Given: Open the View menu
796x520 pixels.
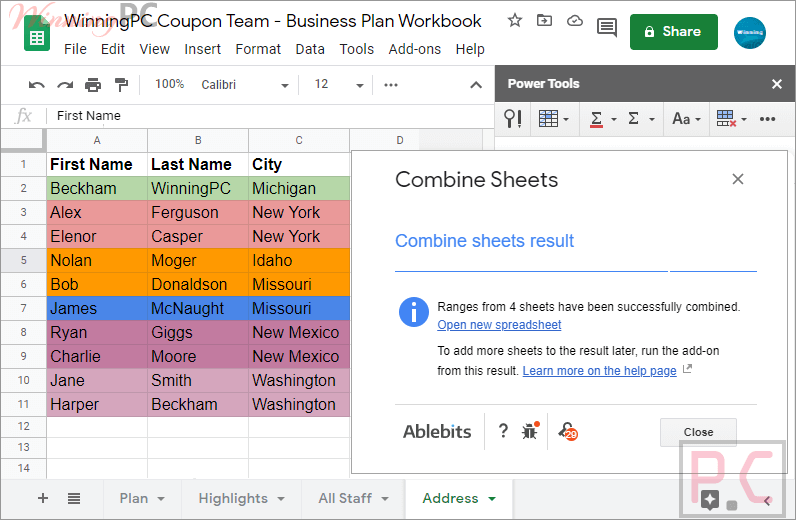Looking at the screenshot, I should [x=154, y=49].
